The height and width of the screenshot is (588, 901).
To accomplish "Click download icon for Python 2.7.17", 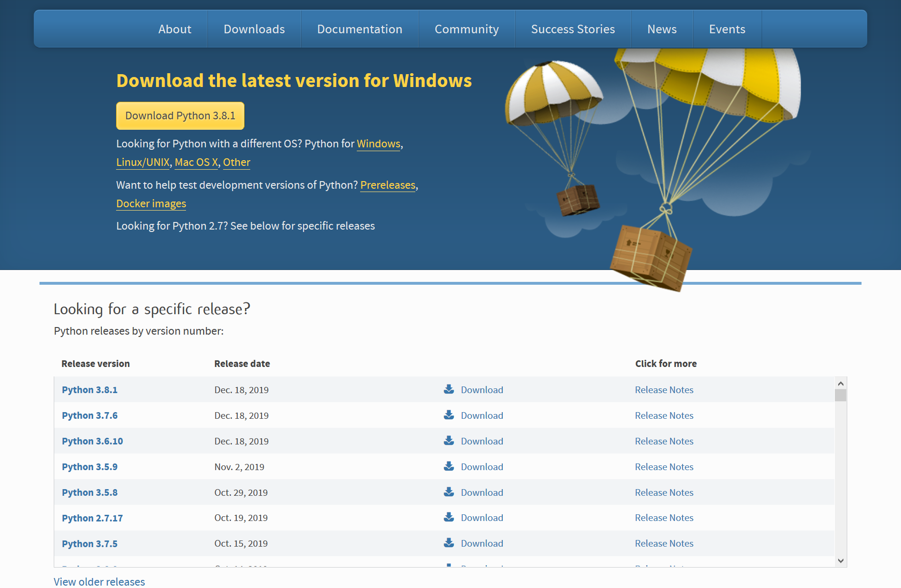I will 449,517.
